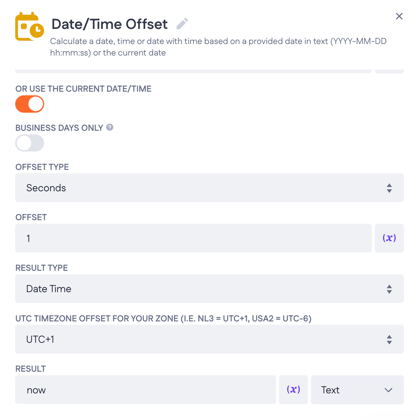Click the Date/Time Offset title text

click(x=109, y=24)
